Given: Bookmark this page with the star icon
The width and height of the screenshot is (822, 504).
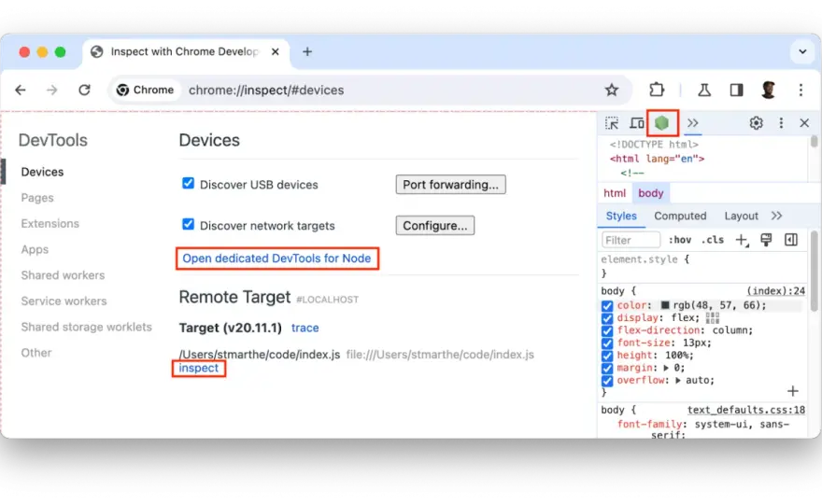Looking at the screenshot, I should [x=612, y=91].
